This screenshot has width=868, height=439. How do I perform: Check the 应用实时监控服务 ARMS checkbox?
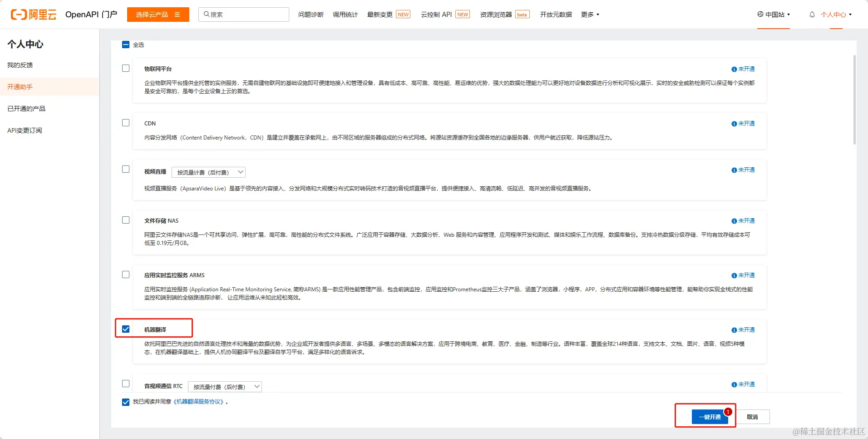[126, 274]
